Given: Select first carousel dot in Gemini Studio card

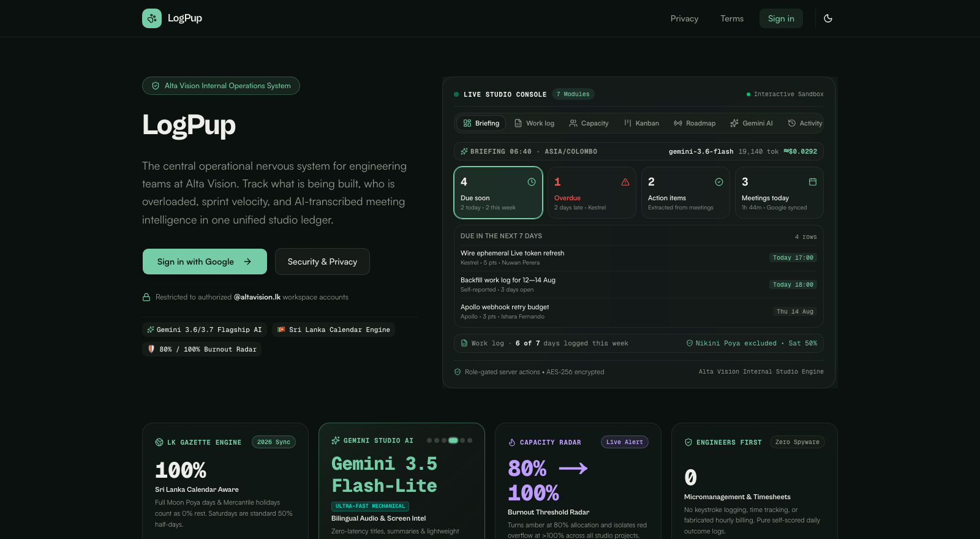Looking at the screenshot, I should tap(429, 440).
